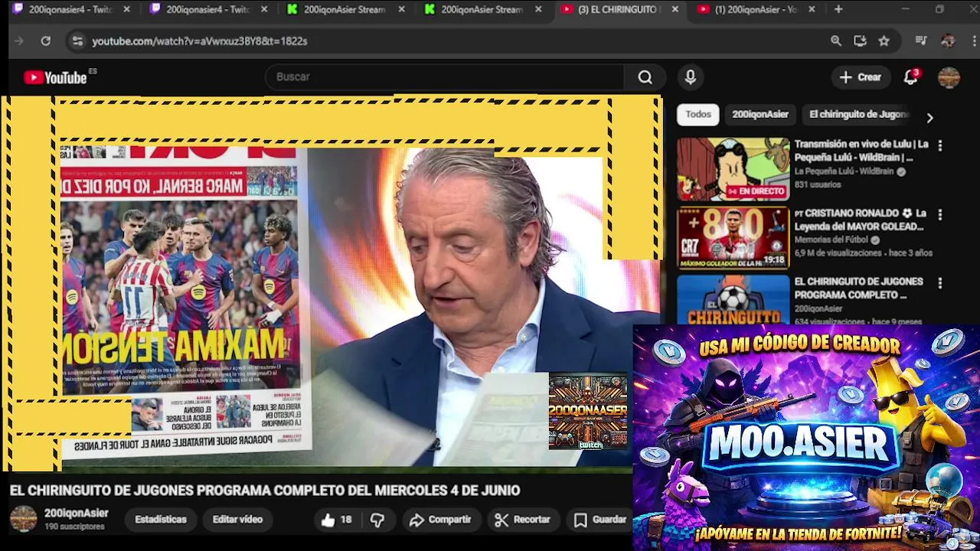Image resolution: width=980 pixels, height=551 pixels.
Task: Click the search magnifier button
Action: click(x=645, y=77)
